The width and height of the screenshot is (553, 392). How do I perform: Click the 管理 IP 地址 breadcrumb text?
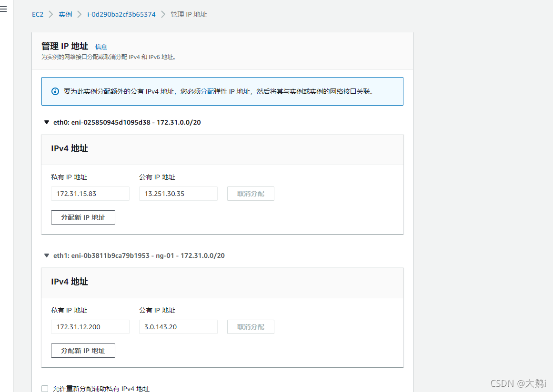189,14
